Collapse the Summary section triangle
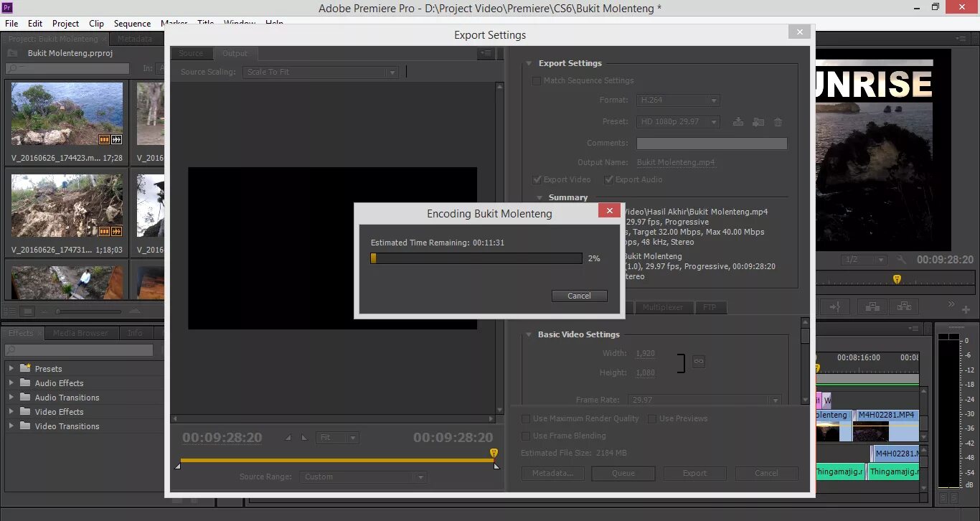Viewport: 980px width, 521px height. 540,197
